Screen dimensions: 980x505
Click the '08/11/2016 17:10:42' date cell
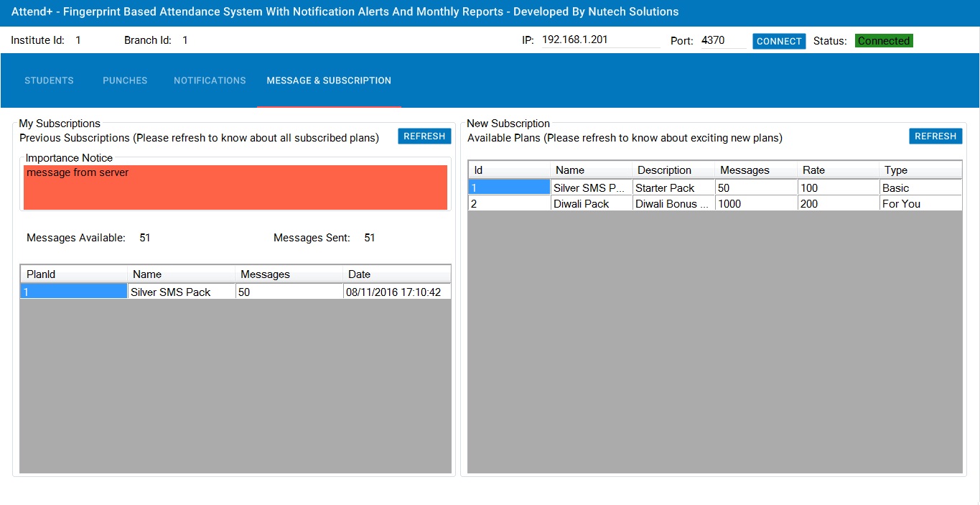click(397, 292)
